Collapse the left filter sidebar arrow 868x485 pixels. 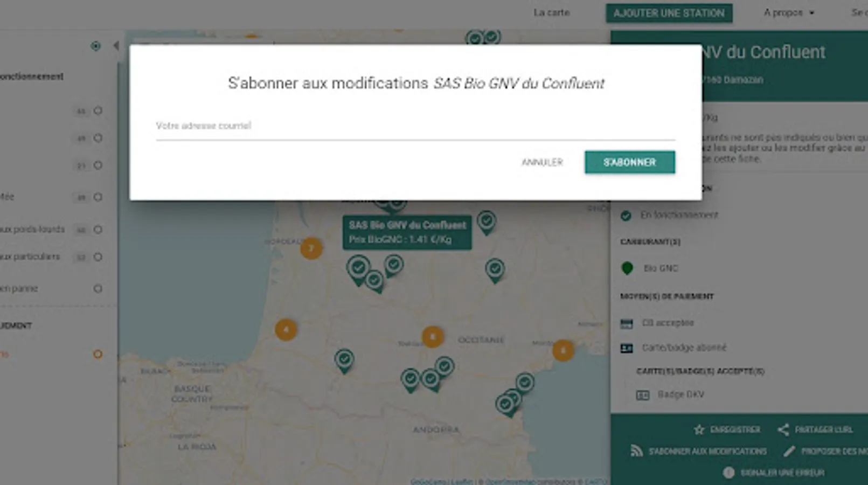click(116, 46)
